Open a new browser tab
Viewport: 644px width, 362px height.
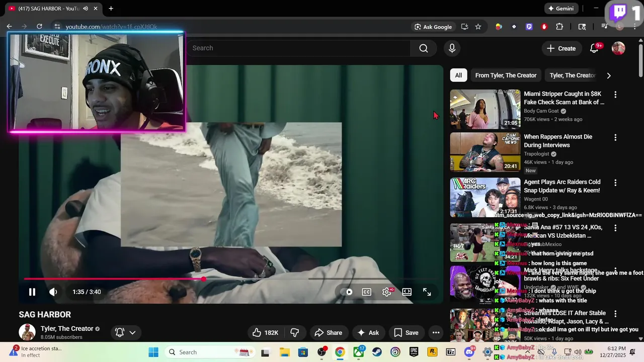click(x=111, y=9)
